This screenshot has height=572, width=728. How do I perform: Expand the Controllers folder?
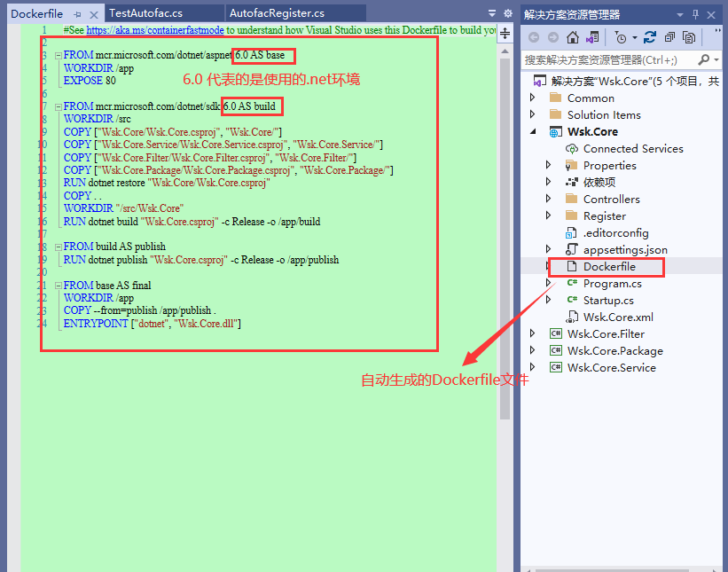pos(548,199)
